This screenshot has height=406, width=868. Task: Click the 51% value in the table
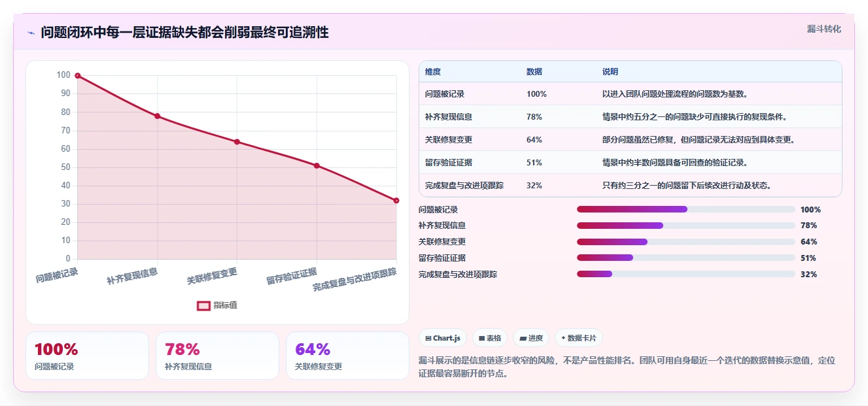point(534,163)
